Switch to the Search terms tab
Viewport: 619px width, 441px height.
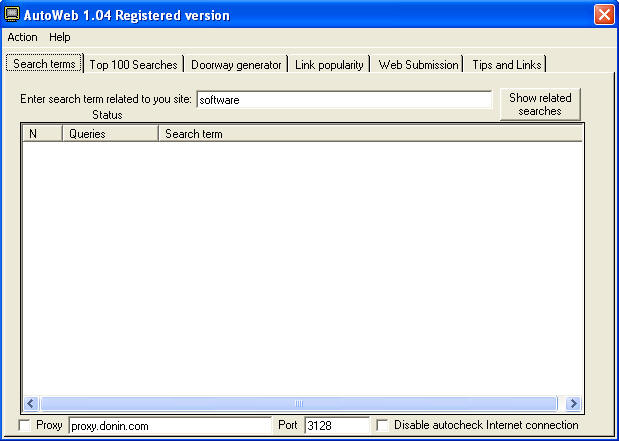click(44, 64)
